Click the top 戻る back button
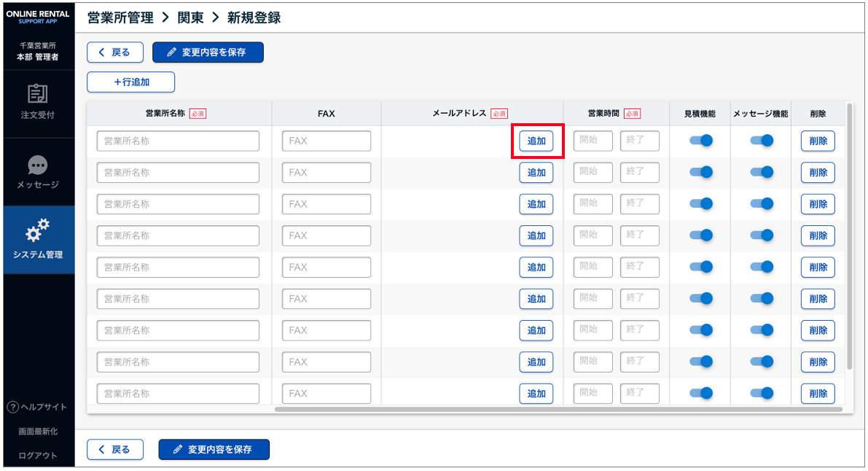The height and width of the screenshot is (471, 868). coord(114,52)
